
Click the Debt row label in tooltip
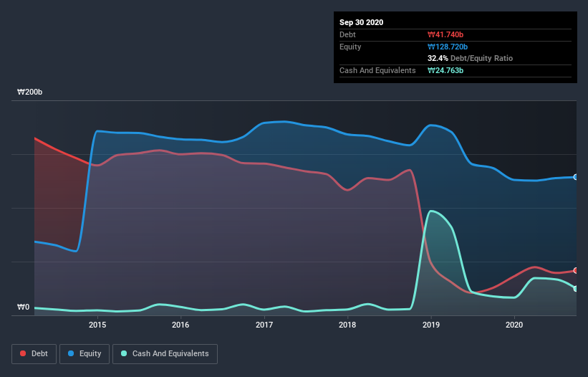click(x=347, y=34)
